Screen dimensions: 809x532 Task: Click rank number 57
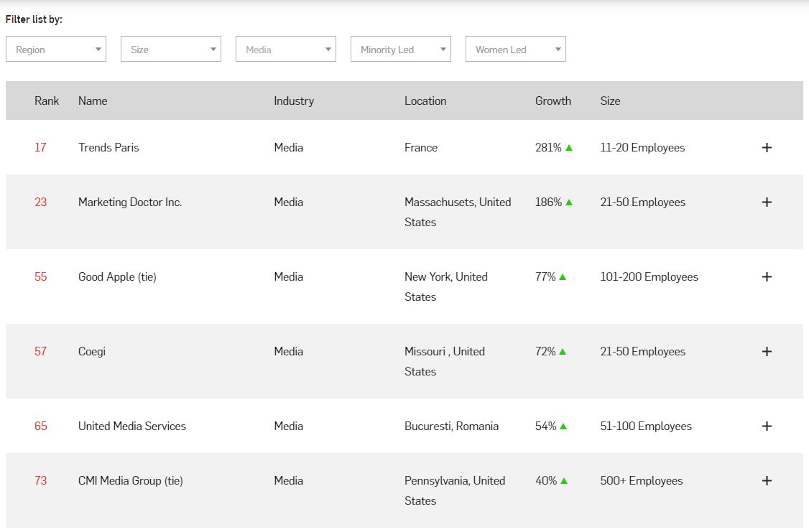coord(41,352)
